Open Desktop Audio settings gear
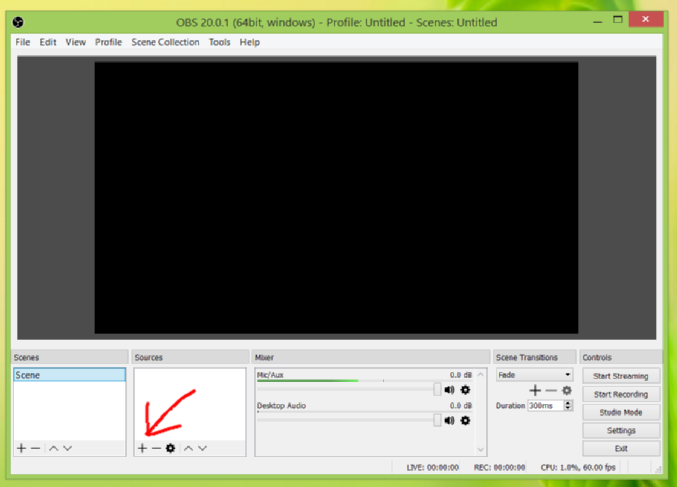The image size is (677, 487). click(465, 421)
